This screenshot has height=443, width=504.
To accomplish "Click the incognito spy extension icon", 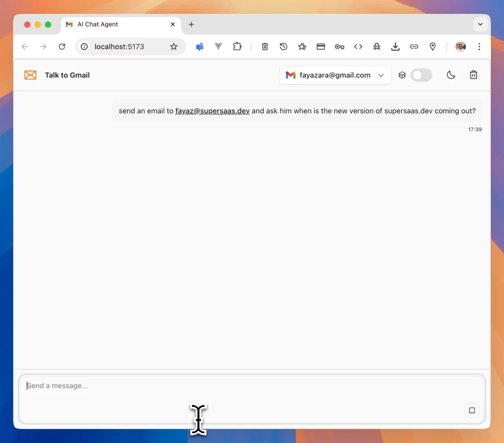I will click(377, 47).
